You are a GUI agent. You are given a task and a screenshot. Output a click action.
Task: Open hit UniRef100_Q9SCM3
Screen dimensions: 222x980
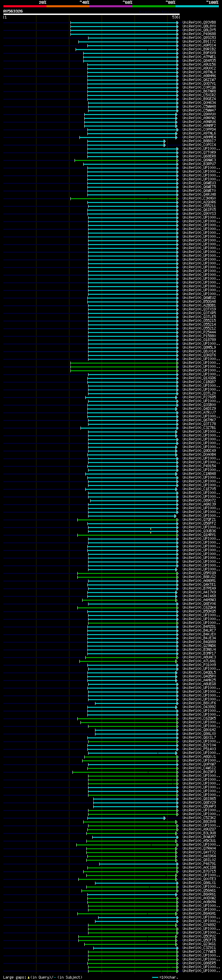click(199, 38)
